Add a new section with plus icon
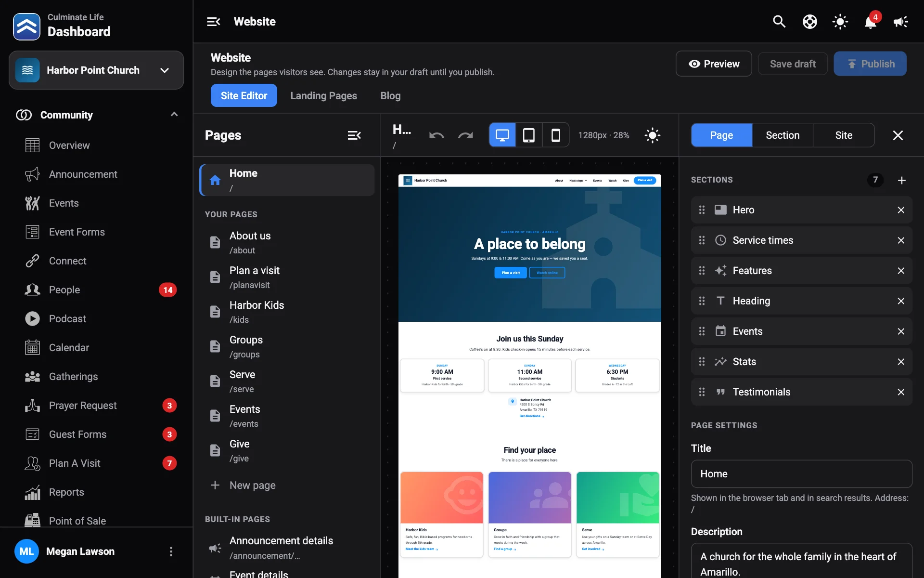The height and width of the screenshot is (578, 924). 902,180
